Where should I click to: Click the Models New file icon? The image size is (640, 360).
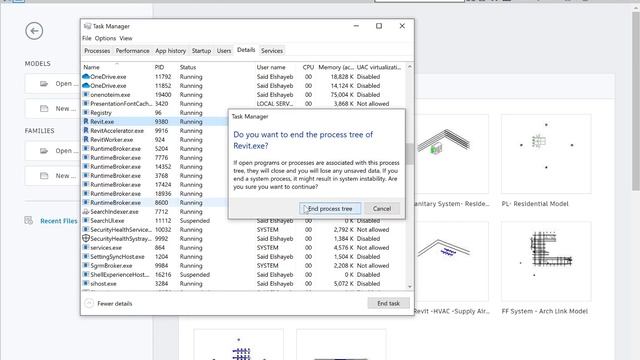coord(44,109)
